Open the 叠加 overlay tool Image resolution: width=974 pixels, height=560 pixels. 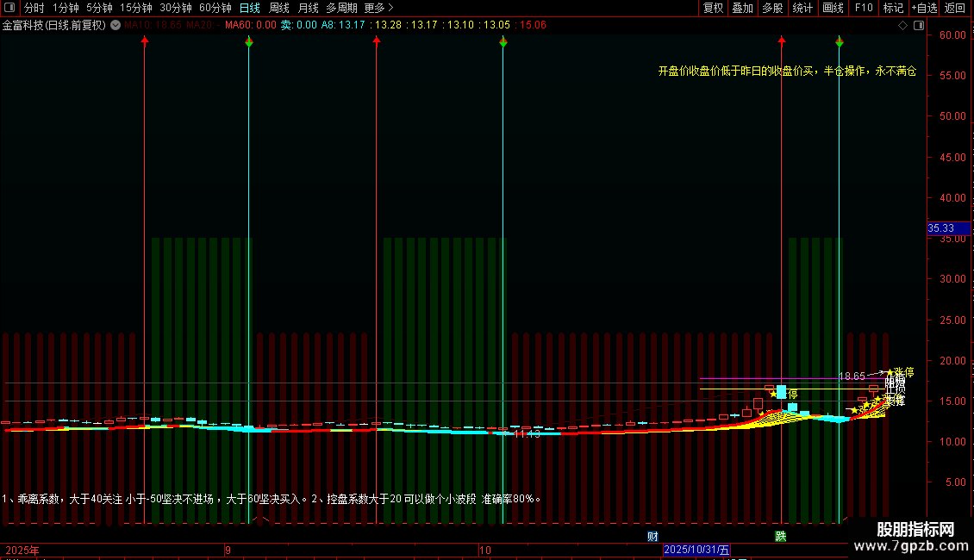coord(742,8)
